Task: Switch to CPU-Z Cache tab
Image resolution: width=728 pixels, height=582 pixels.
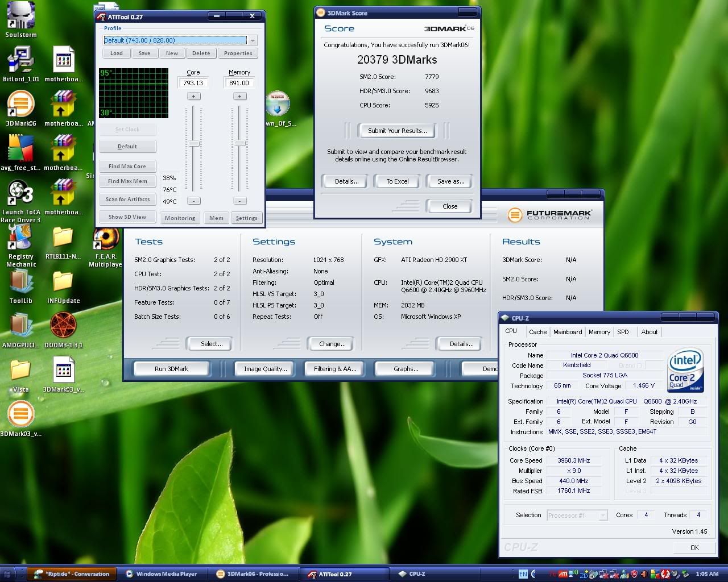Action: point(537,332)
